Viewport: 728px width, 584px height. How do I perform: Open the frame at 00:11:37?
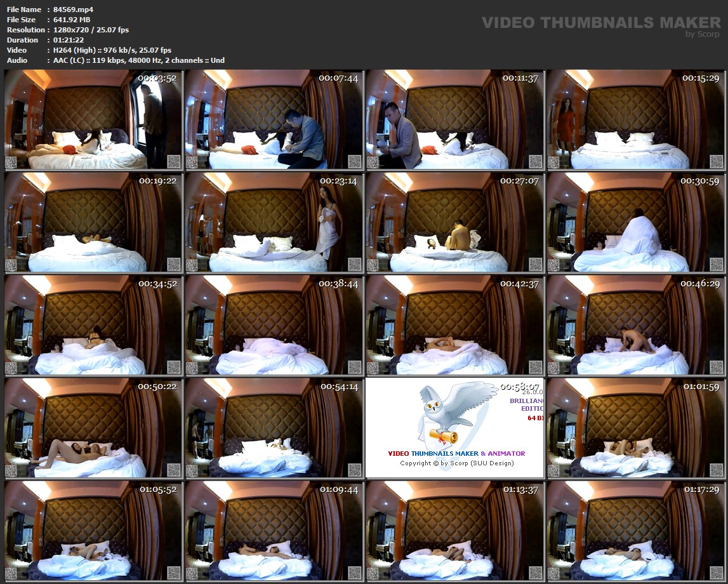pos(455,119)
